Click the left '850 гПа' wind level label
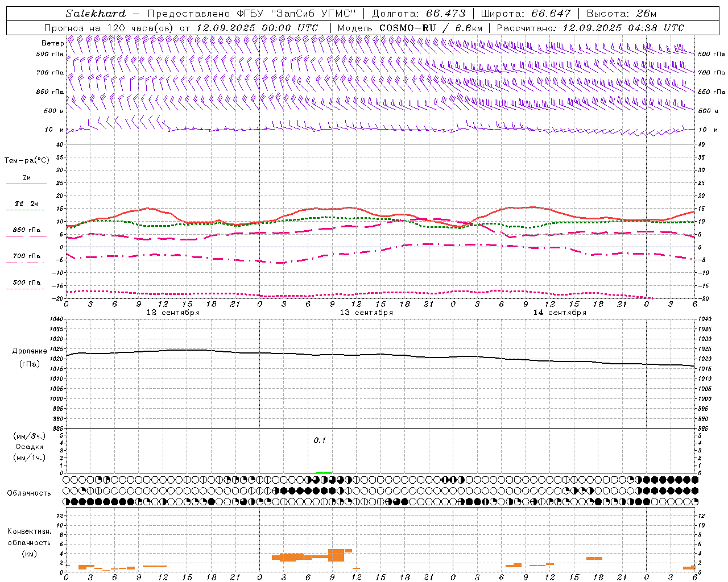Image resolution: width=728 pixels, height=582 pixels. point(50,92)
